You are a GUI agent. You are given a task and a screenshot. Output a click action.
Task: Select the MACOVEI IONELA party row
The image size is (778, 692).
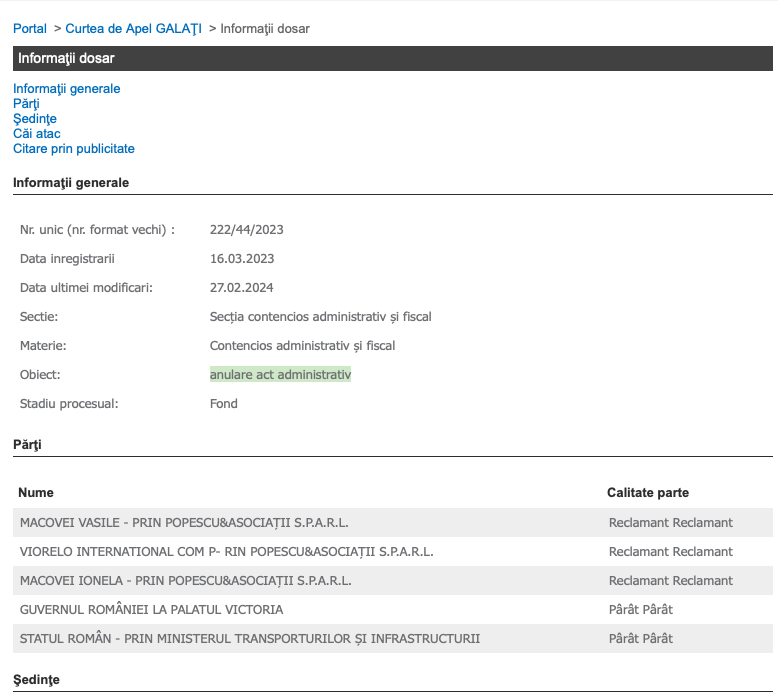(x=184, y=581)
